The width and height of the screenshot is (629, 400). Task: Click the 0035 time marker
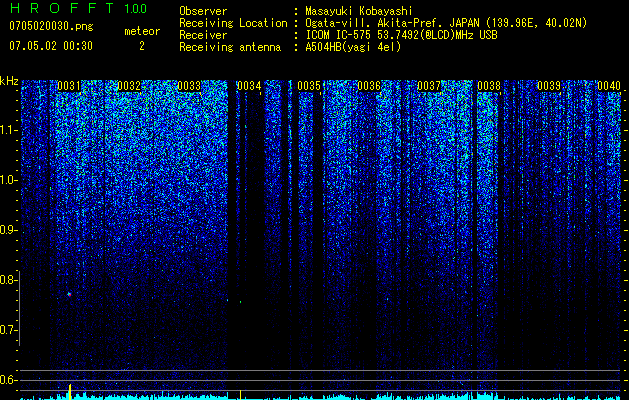tap(309, 86)
